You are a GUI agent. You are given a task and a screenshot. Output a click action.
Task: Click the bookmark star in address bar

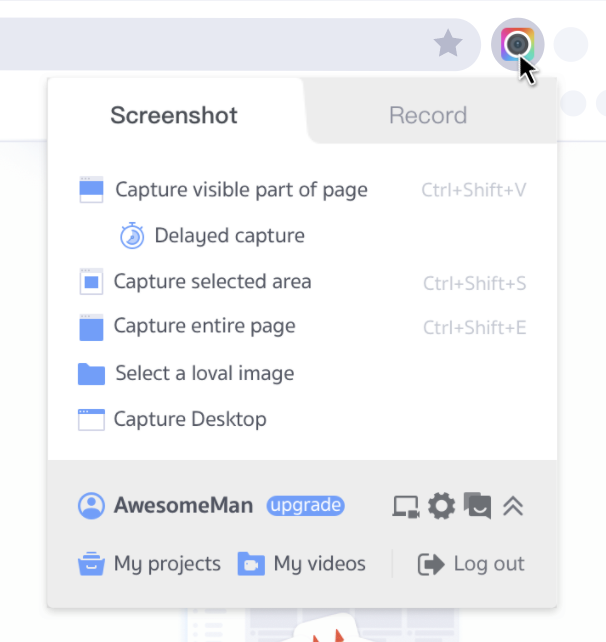click(x=448, y=43)
